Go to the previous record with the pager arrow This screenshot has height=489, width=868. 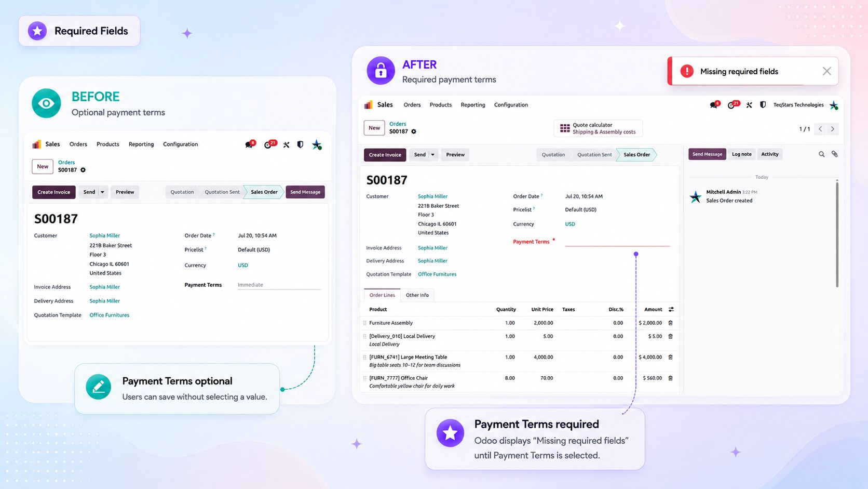click(x=820, y=129)
